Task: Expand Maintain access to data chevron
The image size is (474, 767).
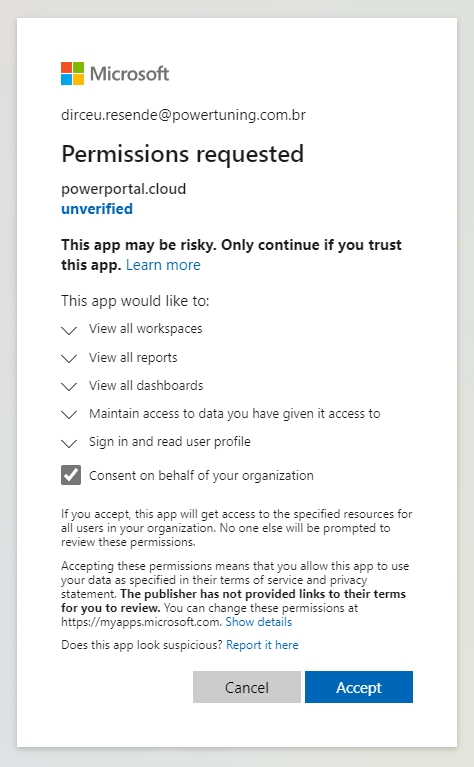Action: 69,415
